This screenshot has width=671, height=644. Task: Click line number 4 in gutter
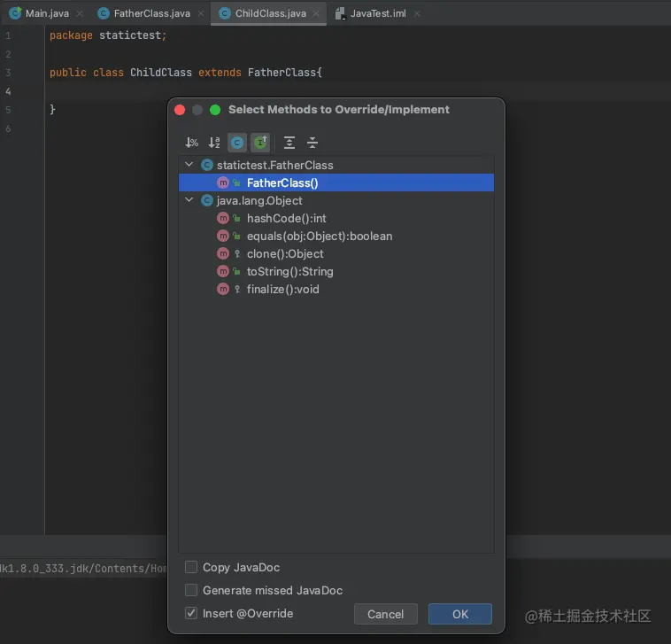pos(8,91)
